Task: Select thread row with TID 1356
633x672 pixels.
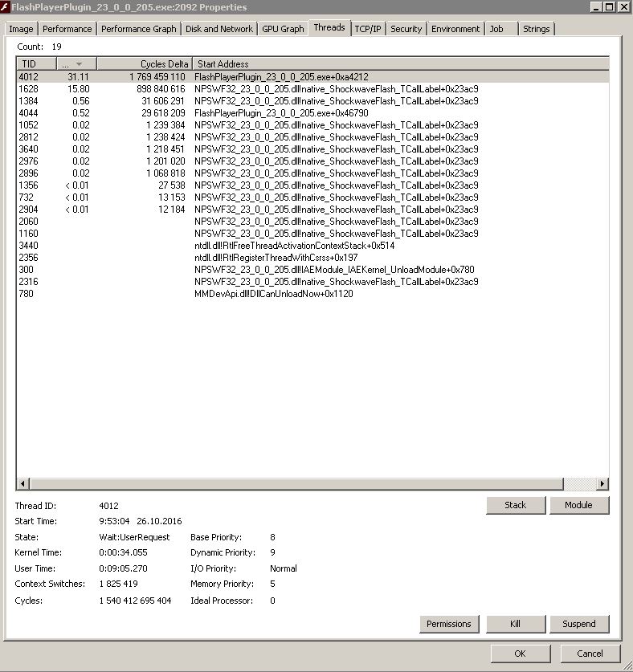Action: tap(312, 185)
